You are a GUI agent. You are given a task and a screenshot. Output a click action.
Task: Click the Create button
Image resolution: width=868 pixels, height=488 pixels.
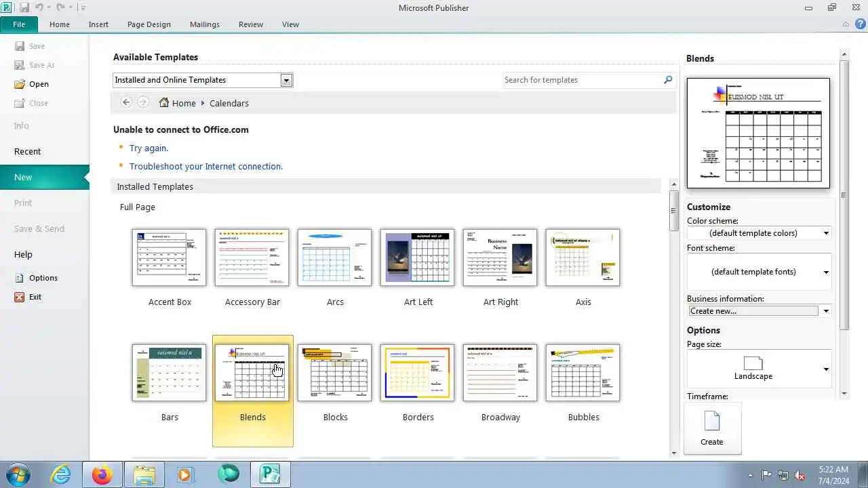coord(712,428)
